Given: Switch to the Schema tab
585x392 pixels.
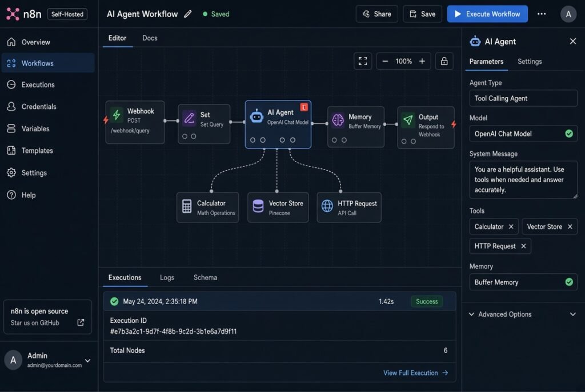Looking at the screenshot, I should [205, 278].
